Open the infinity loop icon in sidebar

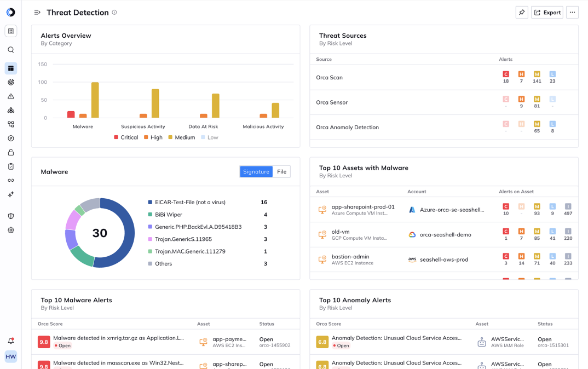pos(11,180)
